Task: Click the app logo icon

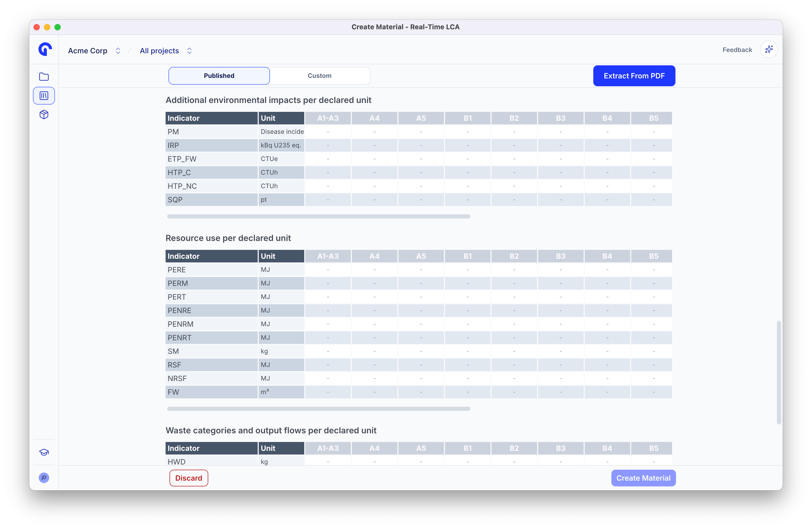Action: tap(45, 49)
